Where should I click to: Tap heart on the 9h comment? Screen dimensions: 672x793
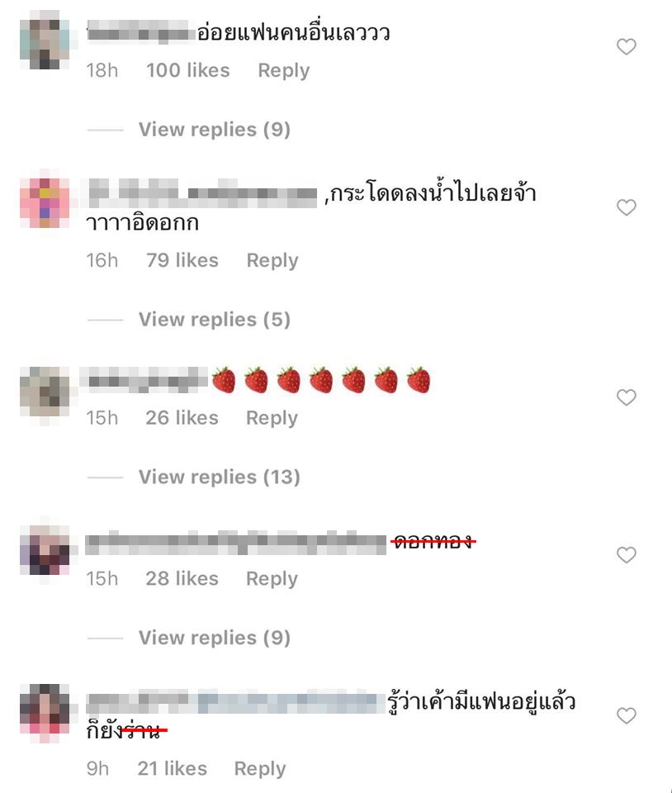626,715
